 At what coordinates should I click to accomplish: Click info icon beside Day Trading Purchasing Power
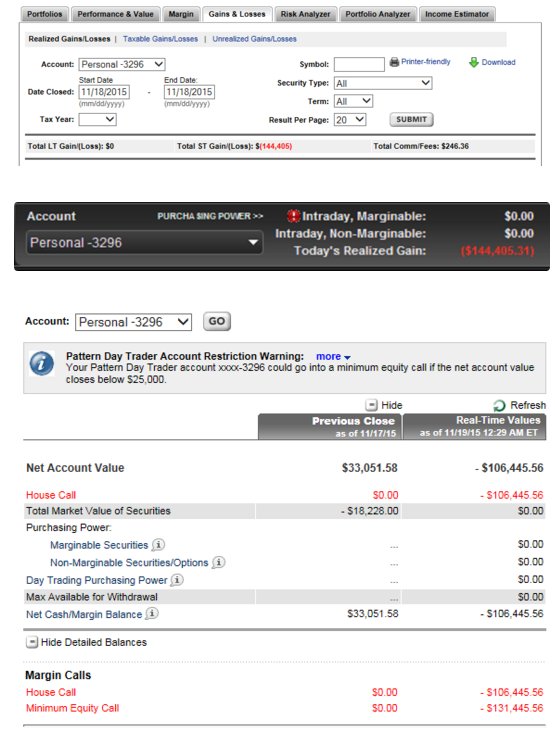coord(177,580)
